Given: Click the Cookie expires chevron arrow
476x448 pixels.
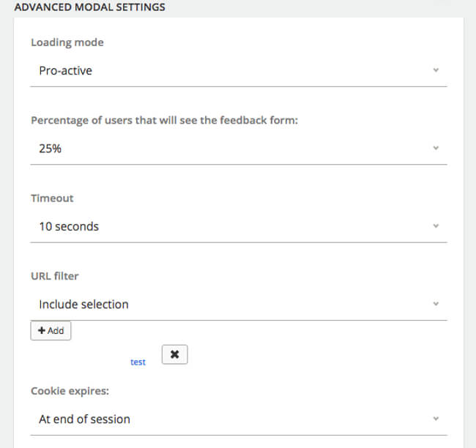Looking at the screenshot, I should (436, 419).
